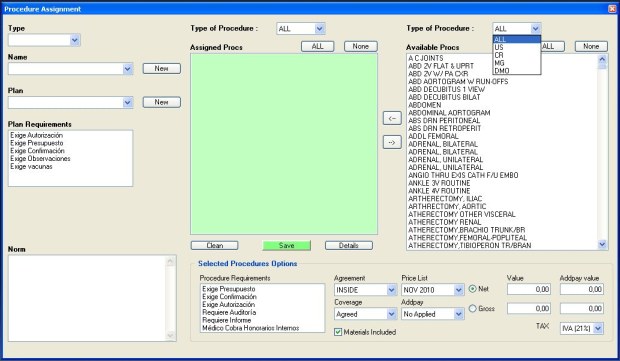Select ABD AORTOGRAM W RUN-OFFS procedure

(x=458, y=81)
